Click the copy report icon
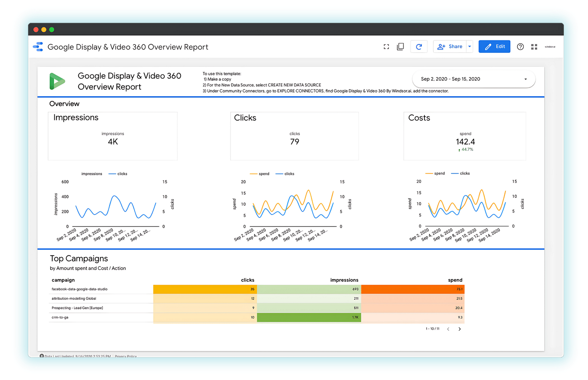 coord(401,47)
